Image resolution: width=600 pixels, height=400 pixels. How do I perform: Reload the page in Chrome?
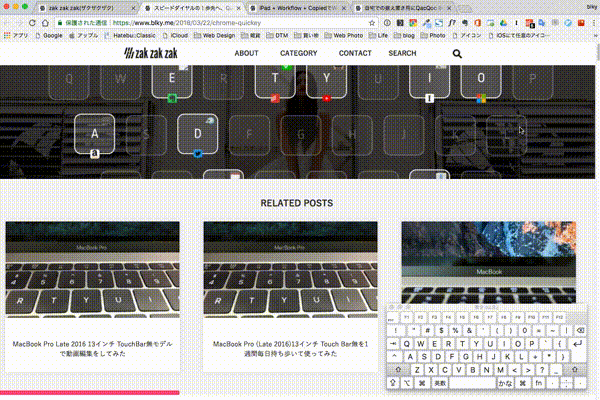(32, 23)
